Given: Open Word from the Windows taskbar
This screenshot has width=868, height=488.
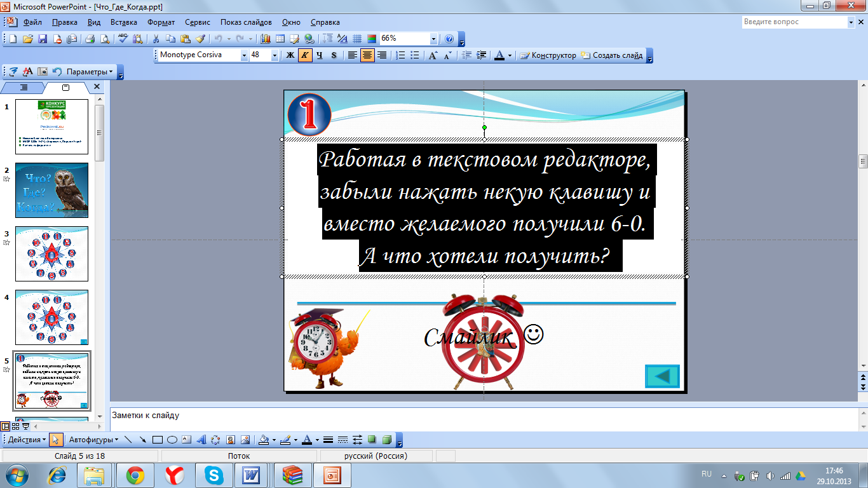Looking at the screenshot, I should pos(252,475).
